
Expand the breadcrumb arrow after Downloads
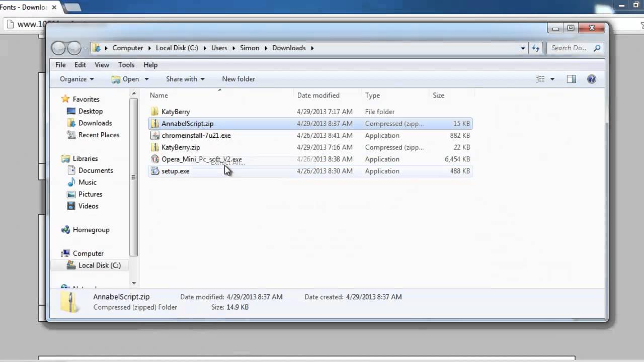(x=312, y=48)
